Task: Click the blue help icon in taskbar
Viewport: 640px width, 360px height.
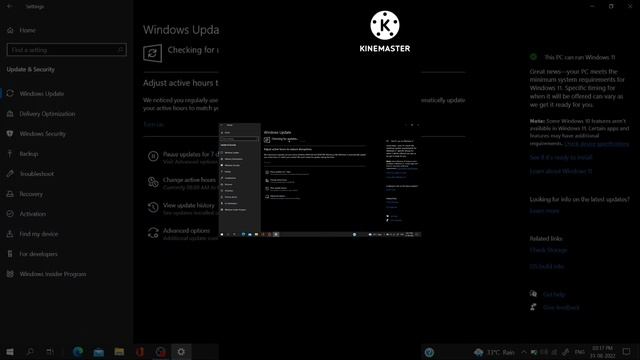Action: [x=429, y=352]
